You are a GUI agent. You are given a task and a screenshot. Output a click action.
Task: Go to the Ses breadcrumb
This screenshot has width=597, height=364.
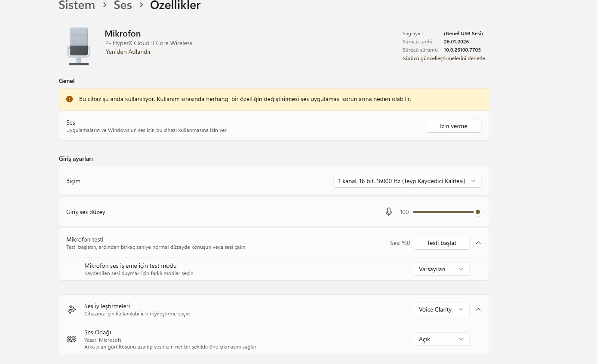coord(123,6)
